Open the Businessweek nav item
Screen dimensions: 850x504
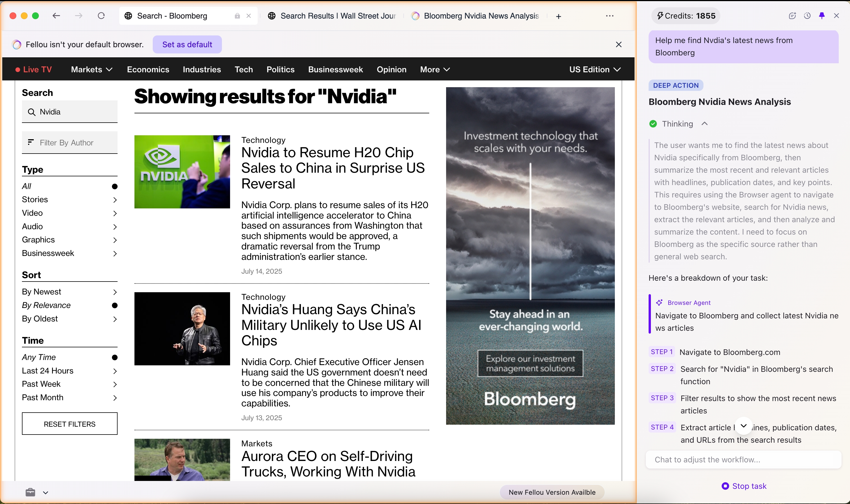tap(336, 69)
